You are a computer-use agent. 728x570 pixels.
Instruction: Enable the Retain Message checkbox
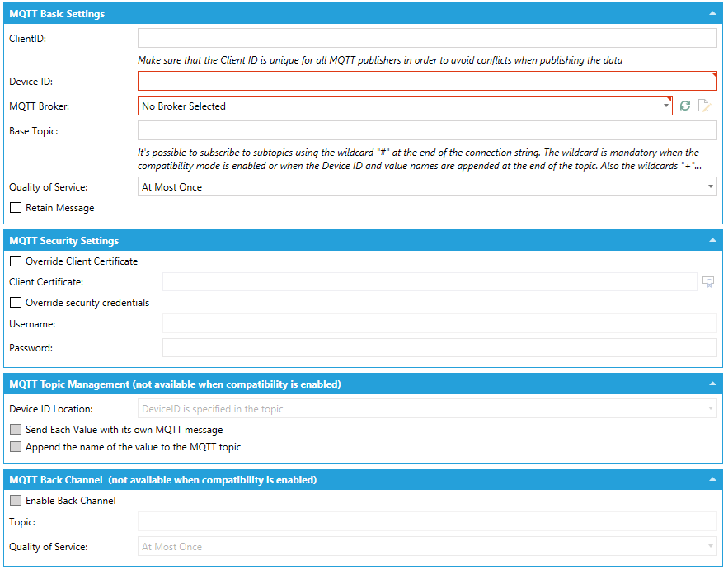(16, 208)
